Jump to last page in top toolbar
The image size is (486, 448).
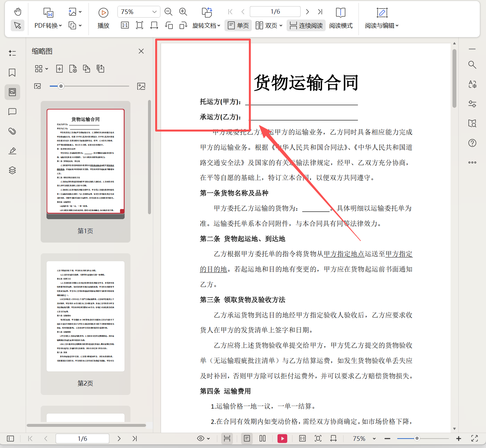(x=320, y=12)
